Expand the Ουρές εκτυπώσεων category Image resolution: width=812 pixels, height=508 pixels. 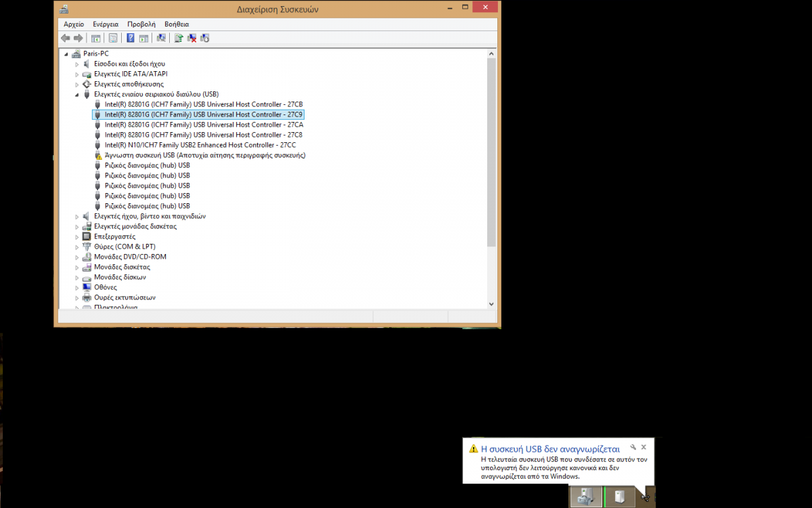76,297
